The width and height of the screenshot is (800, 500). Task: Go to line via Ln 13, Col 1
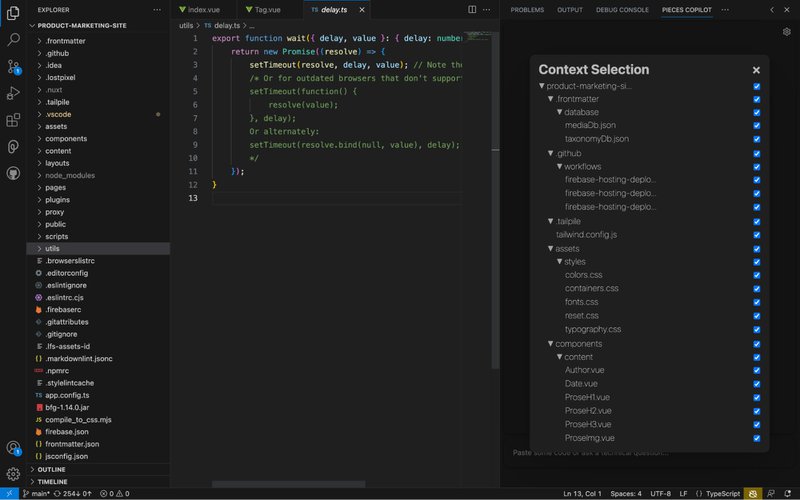[582, 493]
